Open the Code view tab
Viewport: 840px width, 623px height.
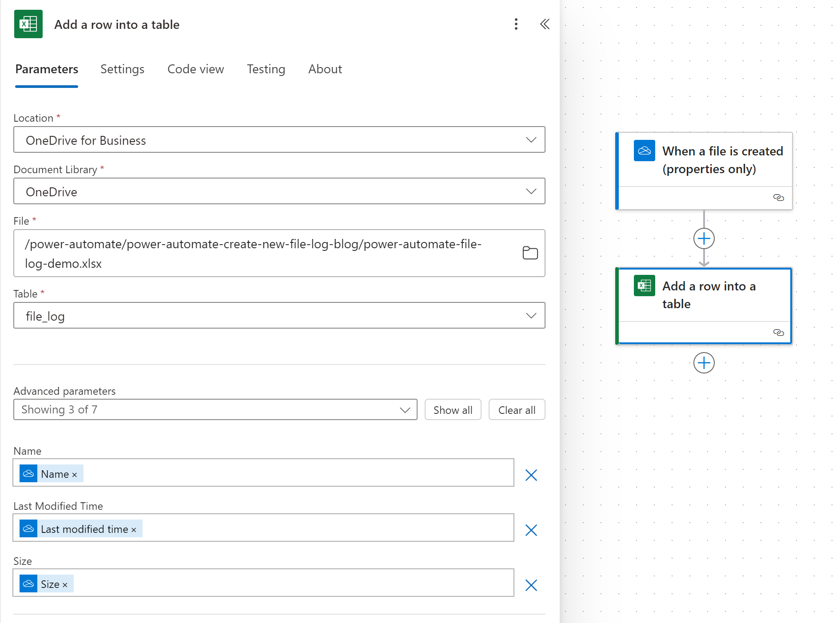195,69
